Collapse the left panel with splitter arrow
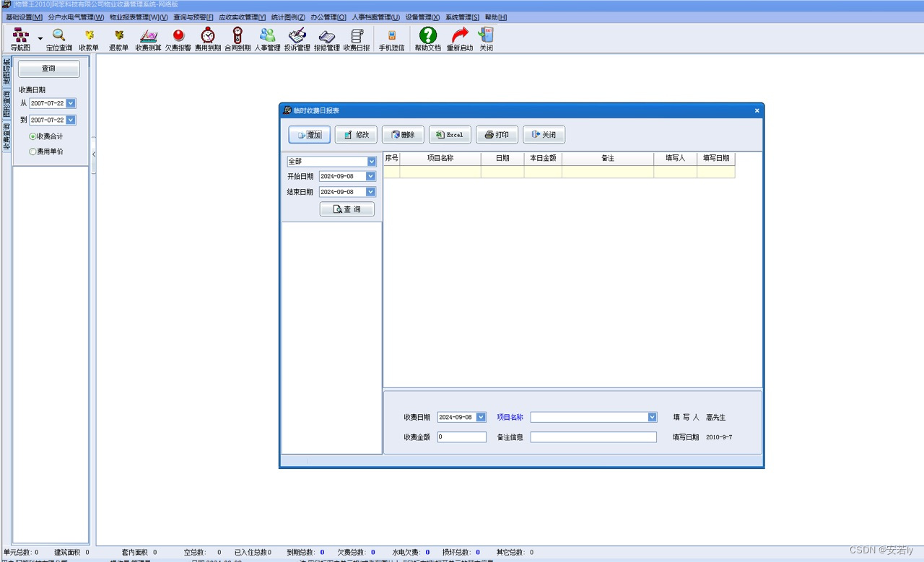Viewport: 924px width, 562px height. [x=93, y=154]
